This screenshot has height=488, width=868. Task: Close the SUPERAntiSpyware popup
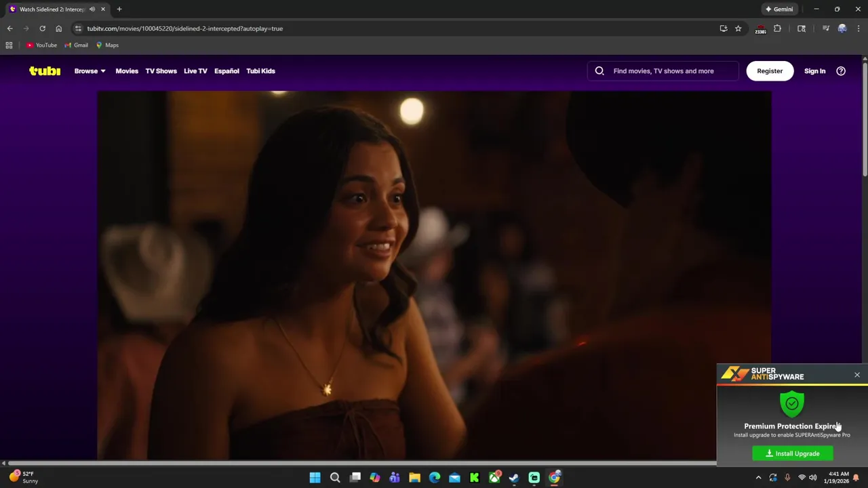(857, 375)
